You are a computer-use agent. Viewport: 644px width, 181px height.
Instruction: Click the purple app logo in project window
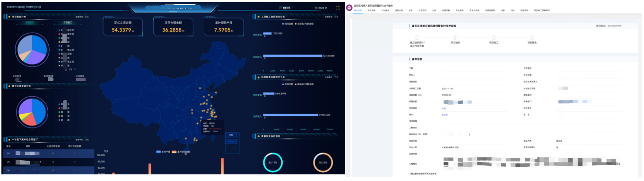(349, 8)
